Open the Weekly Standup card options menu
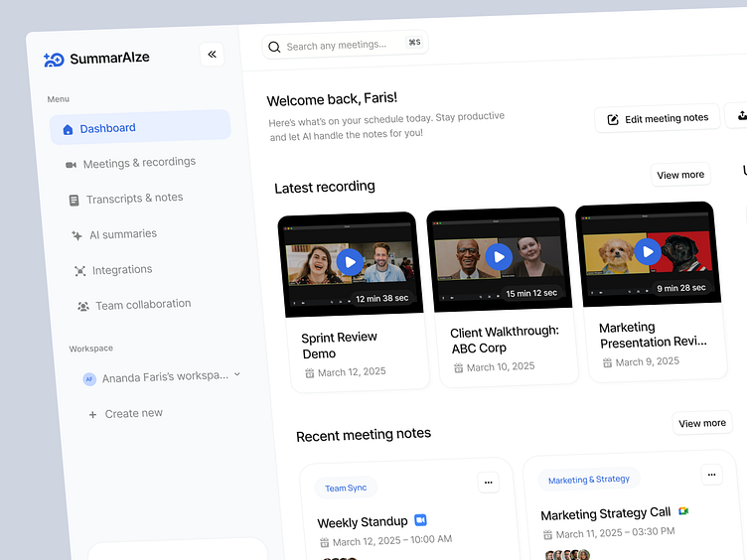Viewport: 747px width, 560px height. tap(488, 483)
